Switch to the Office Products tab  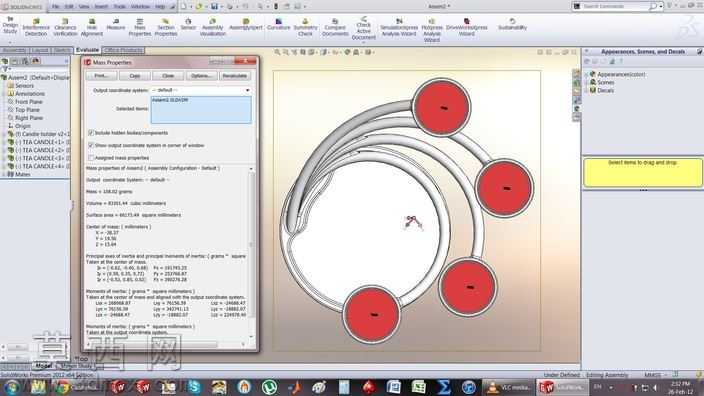point(123,50)
